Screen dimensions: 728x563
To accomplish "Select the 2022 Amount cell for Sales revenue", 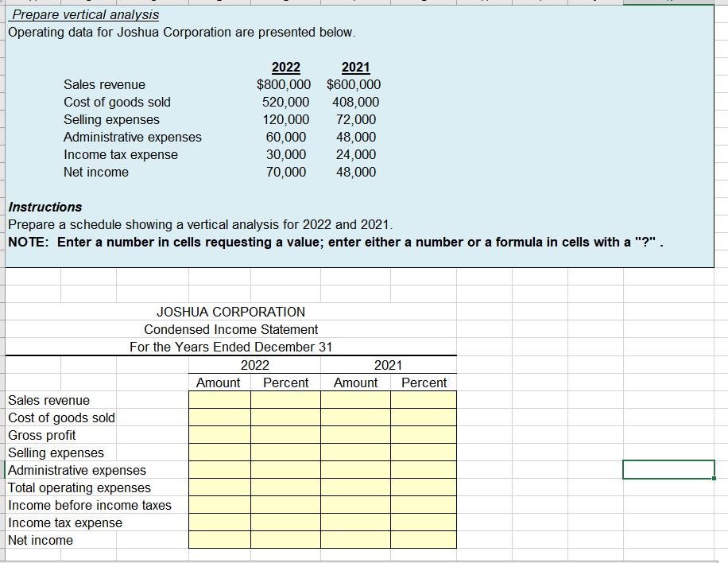I will tap(220, 399).
